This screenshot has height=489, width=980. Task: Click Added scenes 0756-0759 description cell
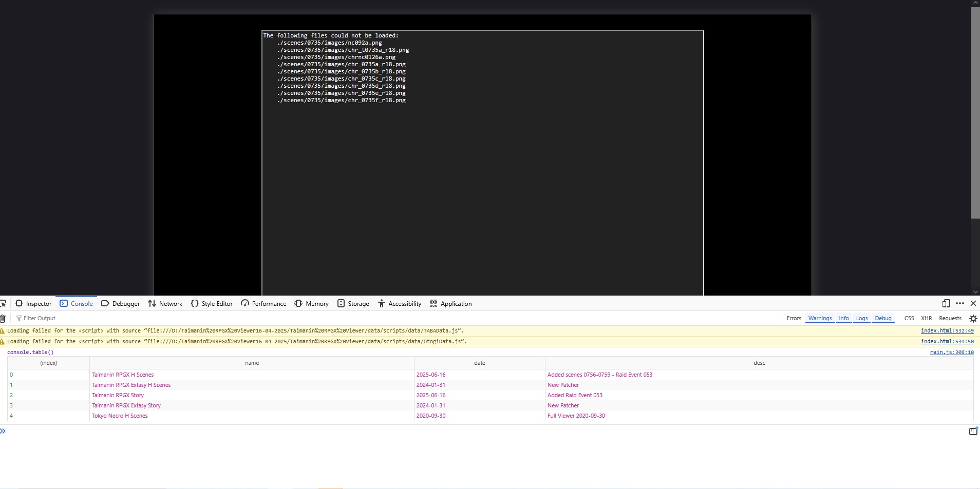pos(759,375)
